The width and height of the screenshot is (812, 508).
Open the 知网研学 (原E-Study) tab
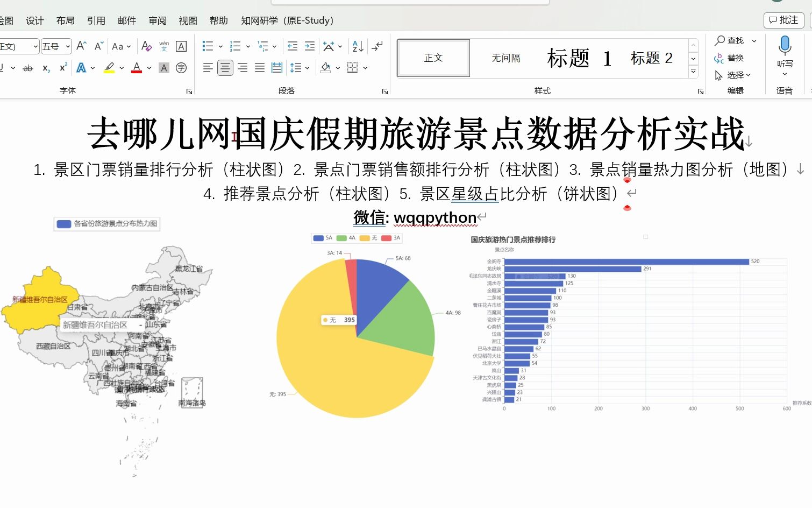(287, 20)
